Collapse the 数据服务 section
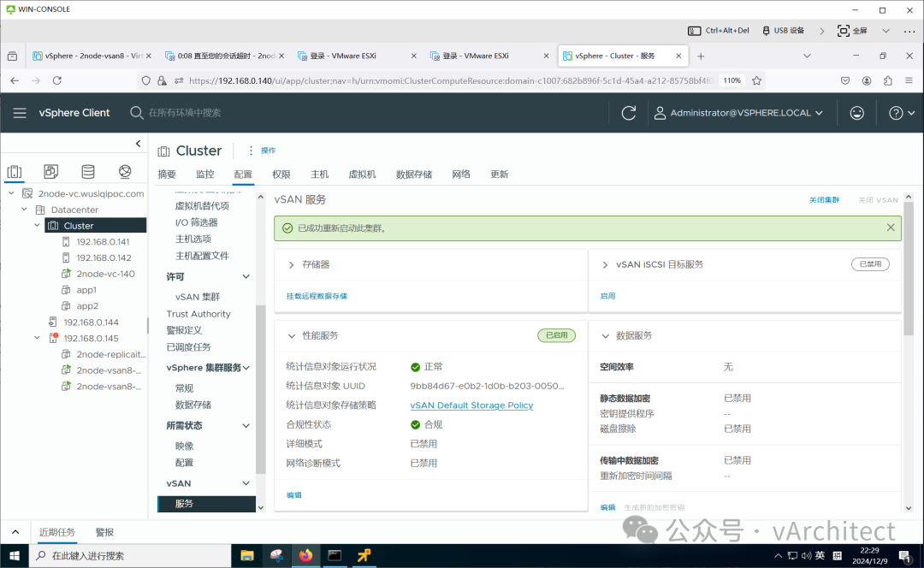 [605, 335]
